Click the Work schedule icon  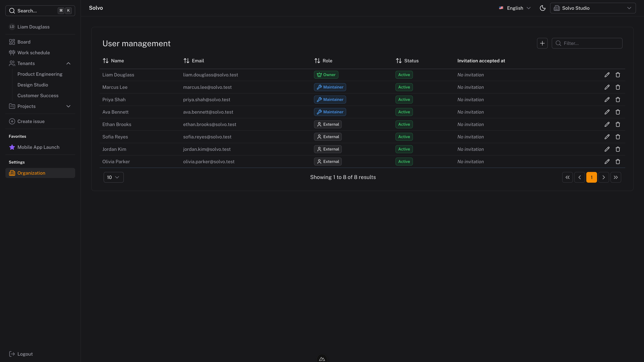pyautogui.click(x=12, y=52)
